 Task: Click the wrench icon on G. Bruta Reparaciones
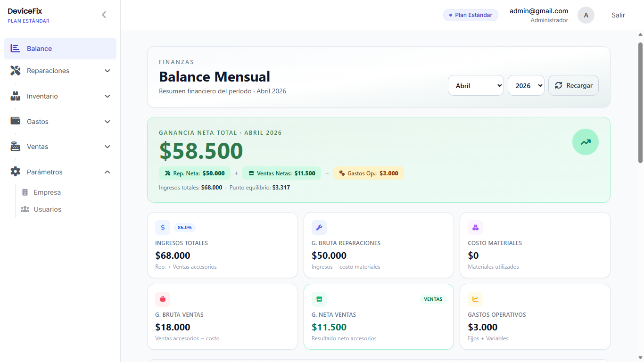tap(319, 227)
